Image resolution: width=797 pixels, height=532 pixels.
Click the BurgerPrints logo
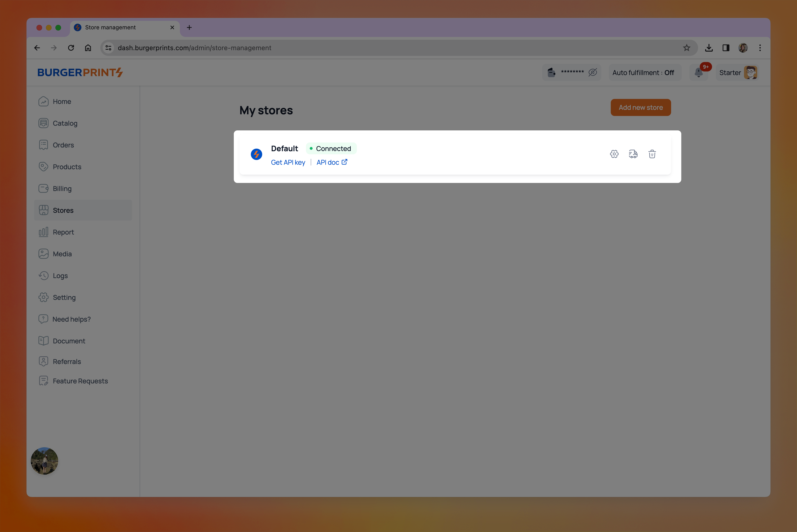80,73
